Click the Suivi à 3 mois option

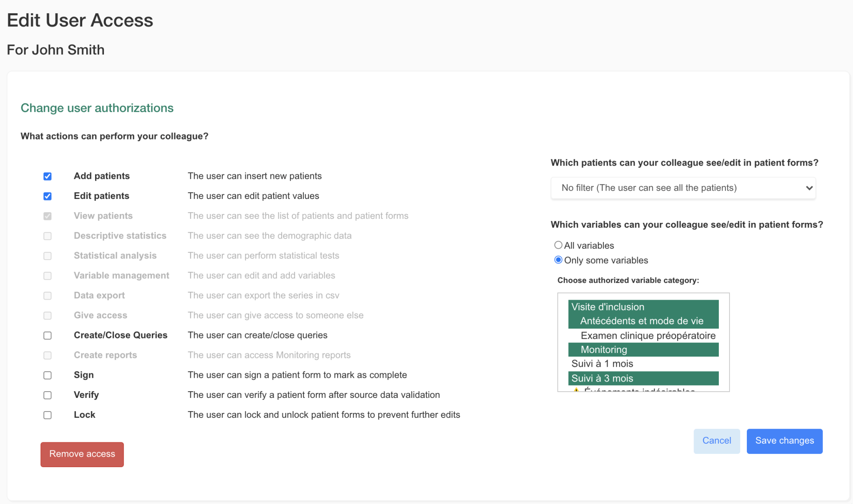[x=643, y=378]
